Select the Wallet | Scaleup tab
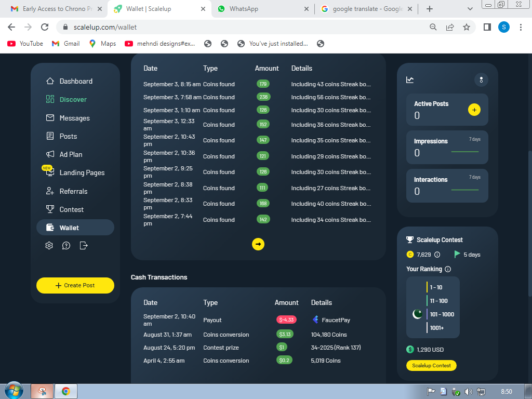Image resolution: width=532 pixels, height=399 pixels. click(x=159, y=9)
